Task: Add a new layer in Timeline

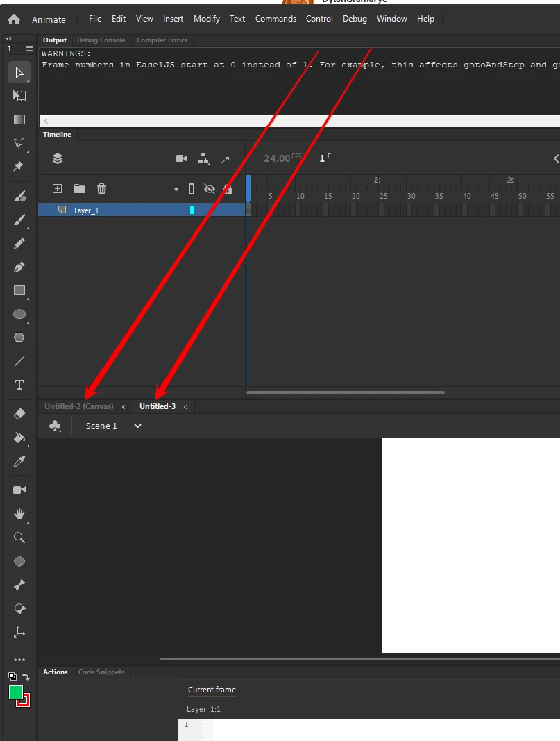Action: tap(57, 189)
